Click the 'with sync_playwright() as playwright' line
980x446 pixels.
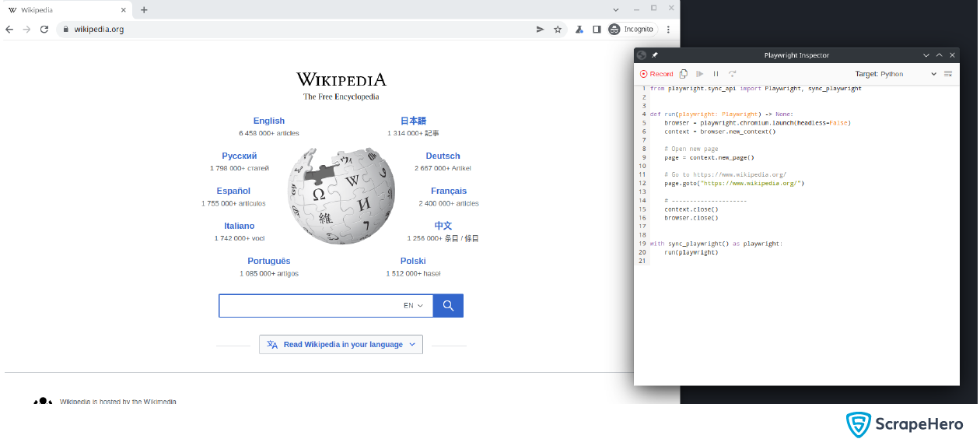[716, 244]
